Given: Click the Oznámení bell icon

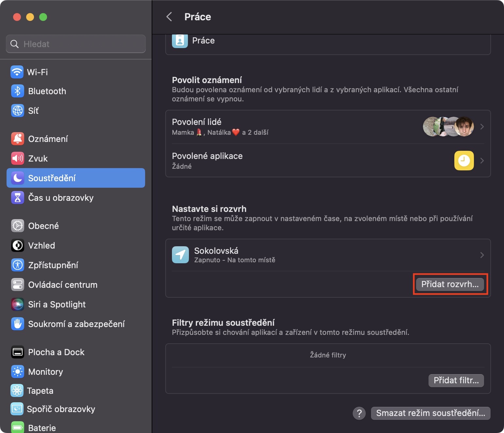Looking at the screenshot, I should click(x=18, y=139).
